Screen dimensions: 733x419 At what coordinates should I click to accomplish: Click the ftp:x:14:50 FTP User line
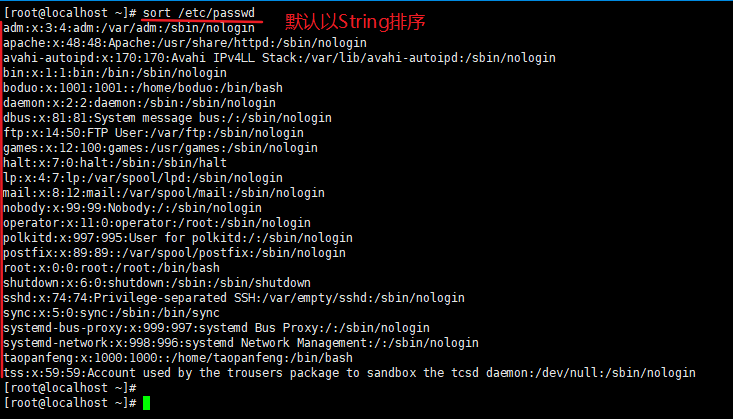tap(153, 133)
